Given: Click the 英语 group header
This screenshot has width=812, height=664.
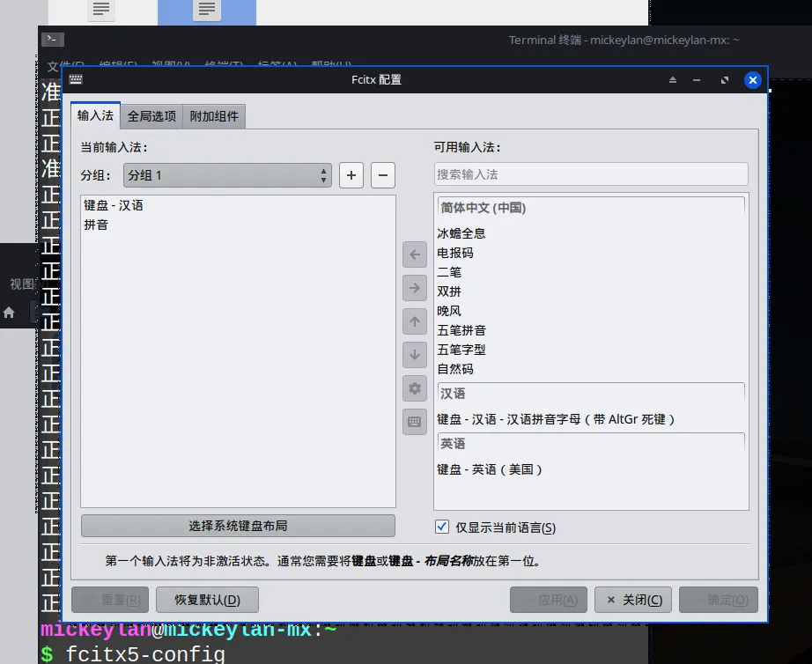Looking at the screenshot, I should point(591,443).
